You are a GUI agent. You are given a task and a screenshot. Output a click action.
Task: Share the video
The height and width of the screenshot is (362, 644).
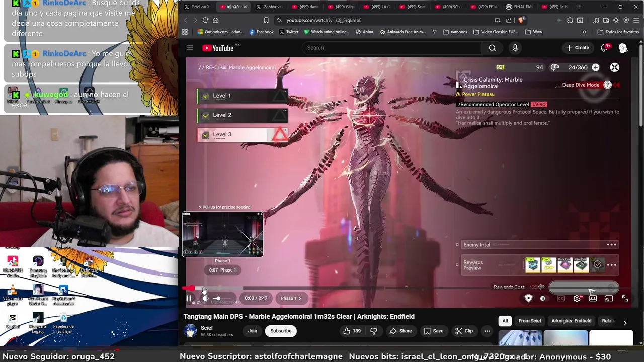[x=400, y=331]
